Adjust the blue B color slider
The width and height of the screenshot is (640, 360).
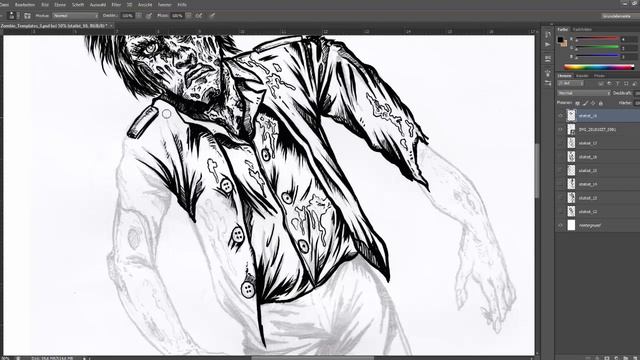pos(597,56)
